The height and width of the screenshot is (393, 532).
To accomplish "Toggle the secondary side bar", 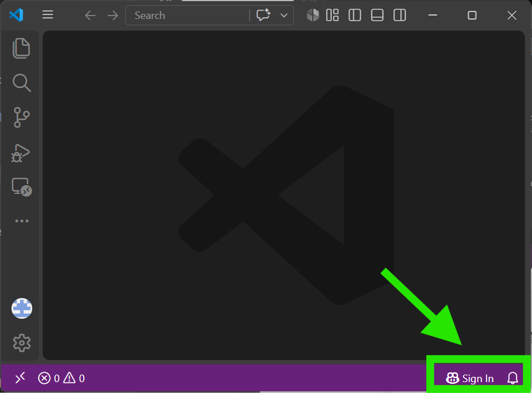I will 399,16.
